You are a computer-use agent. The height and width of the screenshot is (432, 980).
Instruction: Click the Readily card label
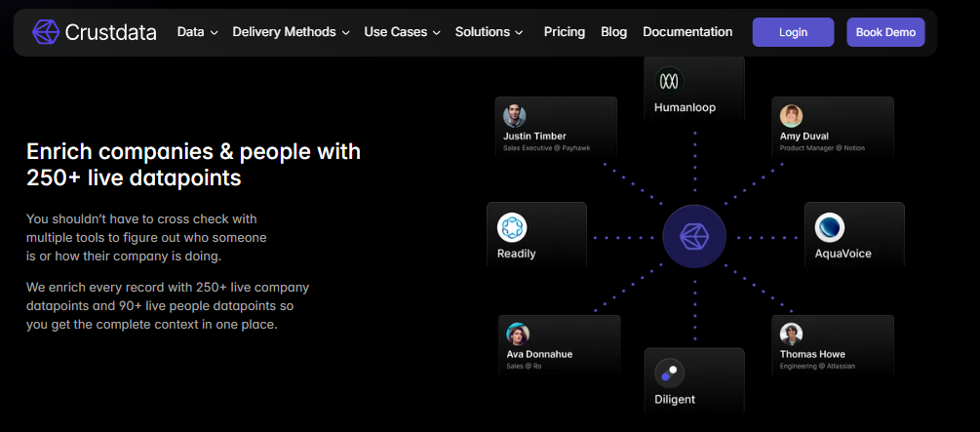point(516,254)
